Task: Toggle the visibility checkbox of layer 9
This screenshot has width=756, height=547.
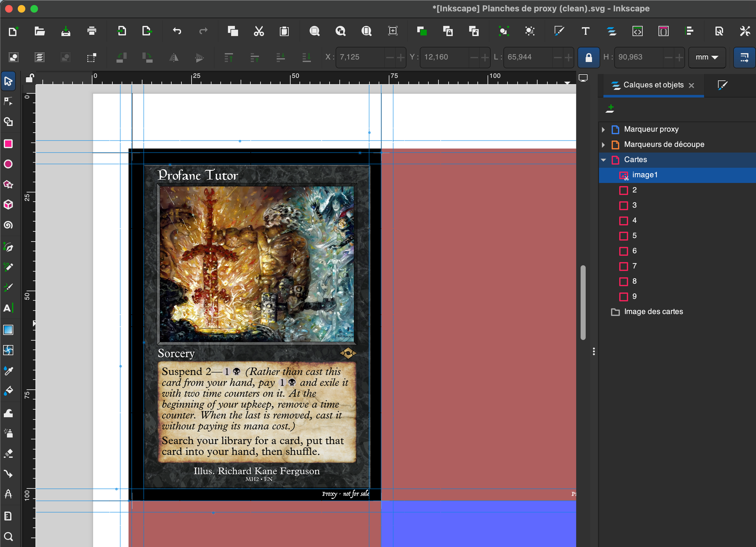Action: 624,296
